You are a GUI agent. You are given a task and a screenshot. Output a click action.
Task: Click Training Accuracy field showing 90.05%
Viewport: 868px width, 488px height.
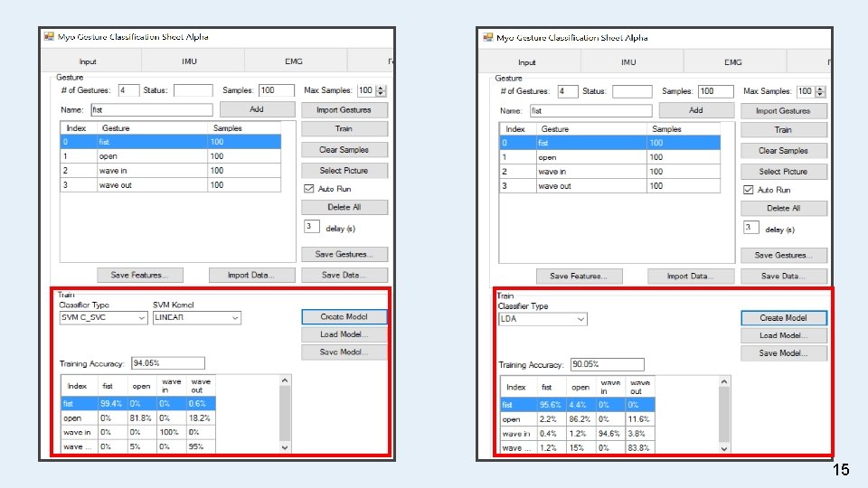(x=608, y=364)
